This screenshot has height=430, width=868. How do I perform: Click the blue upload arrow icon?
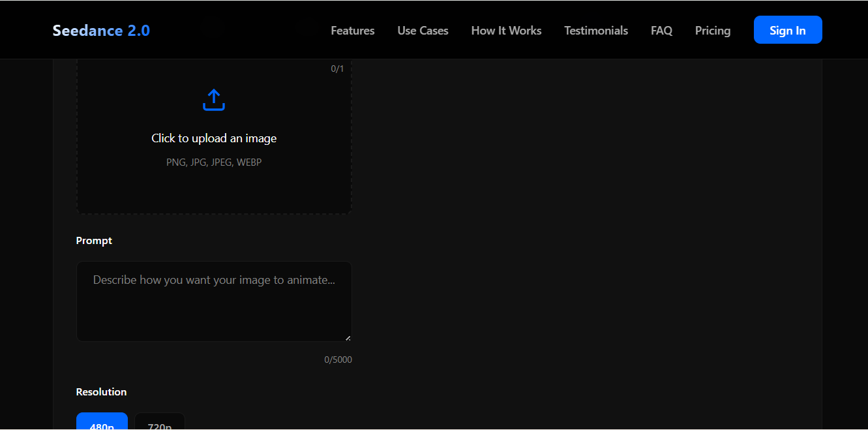214,100
